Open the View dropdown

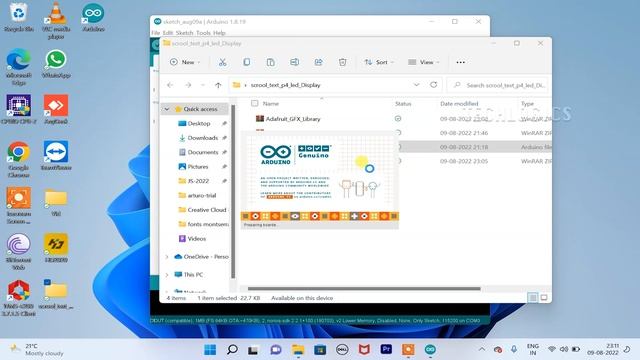point(424,62)
